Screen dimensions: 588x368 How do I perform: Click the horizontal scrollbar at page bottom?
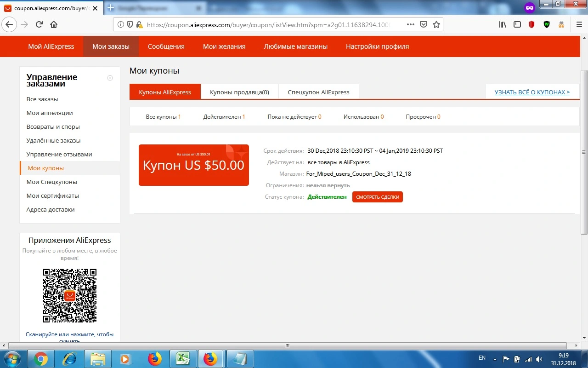(288, 345)
